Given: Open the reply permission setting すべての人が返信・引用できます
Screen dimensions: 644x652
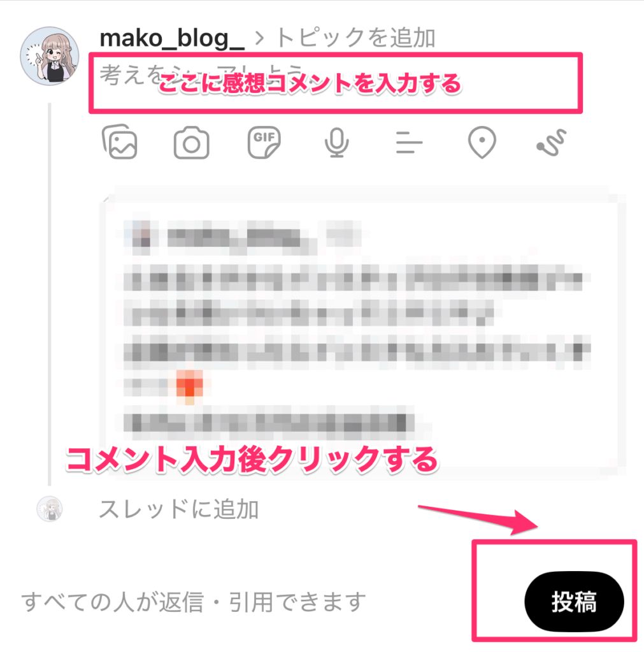Looking at the screenshot, I should [x=194, y=602].
